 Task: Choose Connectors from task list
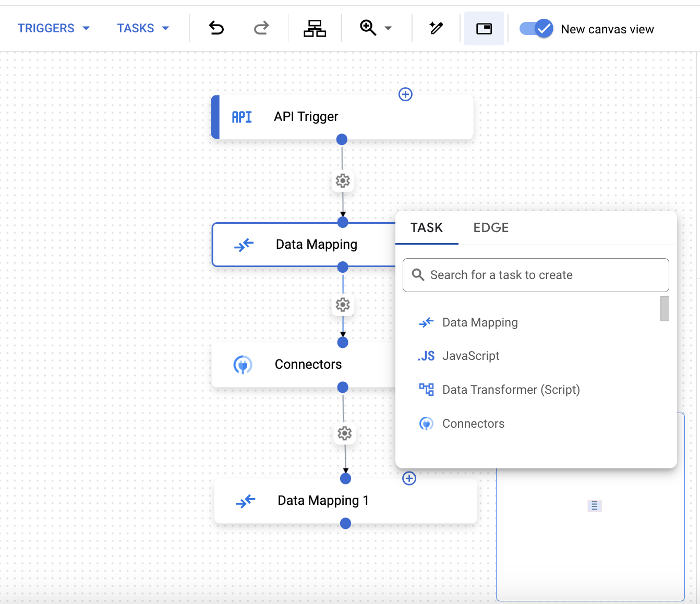click(x=528, y=424)
